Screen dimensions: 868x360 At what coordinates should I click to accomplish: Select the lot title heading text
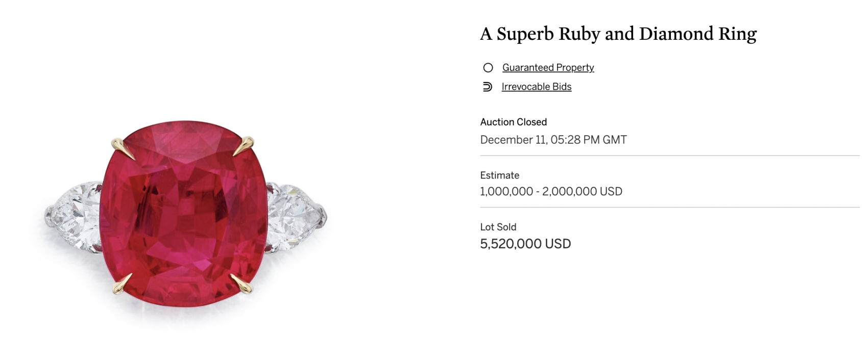click(618, 34)
